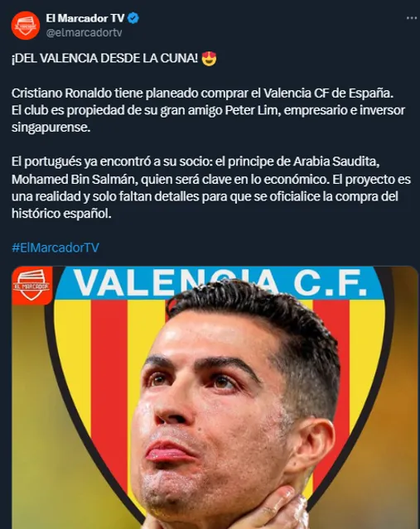This screenshot has height=529, width=420.
Task: Click the word "singapurense." in the tweet
Action: click(x=51, y=127)
